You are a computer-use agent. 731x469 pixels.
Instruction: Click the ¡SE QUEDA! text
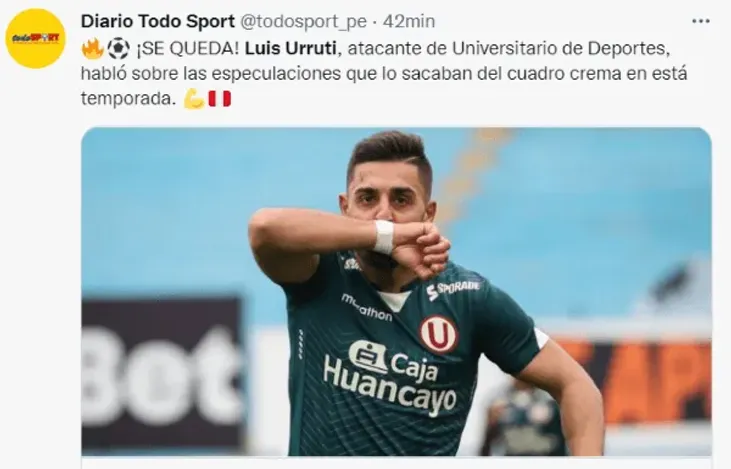pyautogui.click(x=187, y=48)
